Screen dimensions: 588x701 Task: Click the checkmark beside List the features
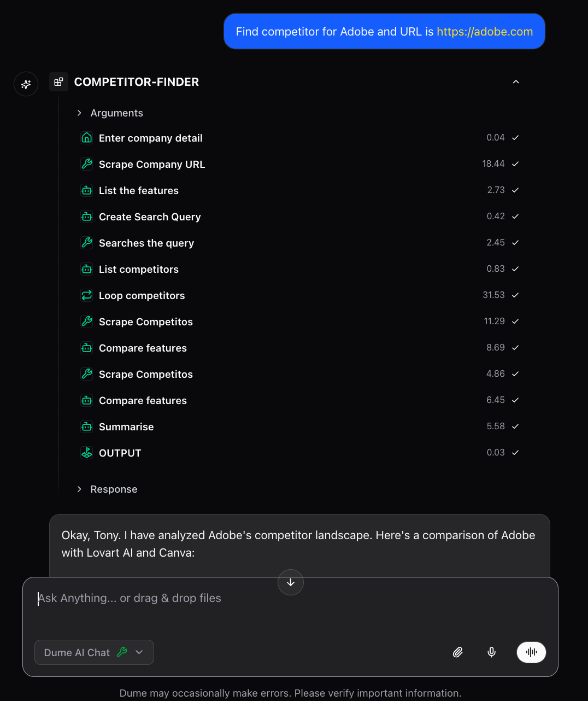(x=515, y=190)
